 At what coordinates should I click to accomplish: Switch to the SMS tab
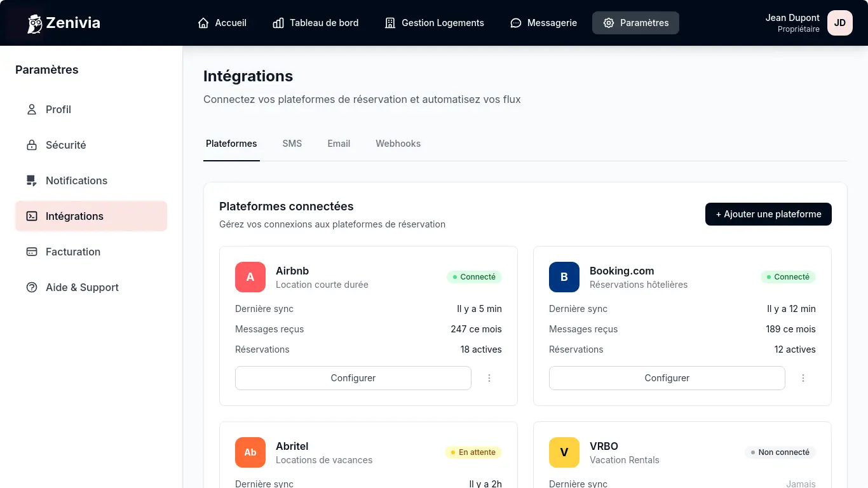click(292, 144)
